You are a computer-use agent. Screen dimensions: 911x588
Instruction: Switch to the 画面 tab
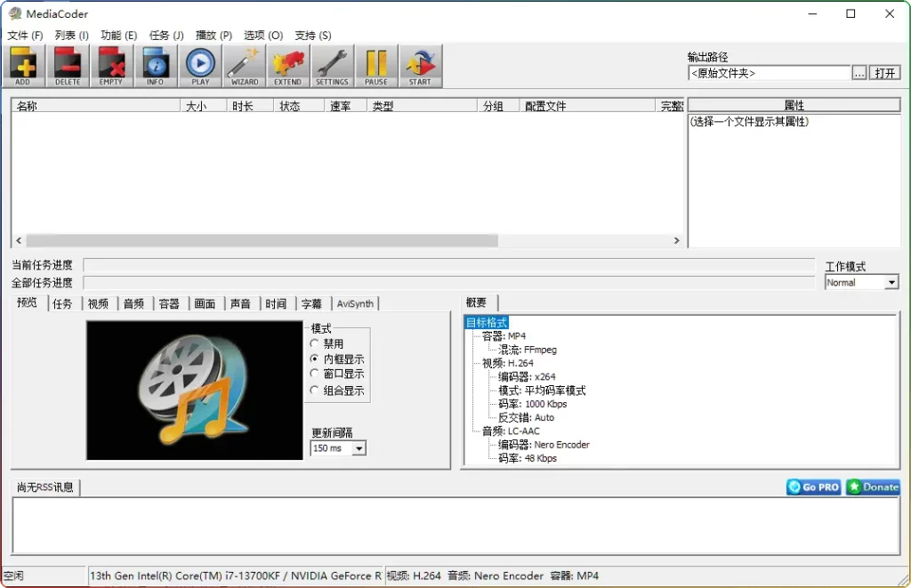[206, 304]
